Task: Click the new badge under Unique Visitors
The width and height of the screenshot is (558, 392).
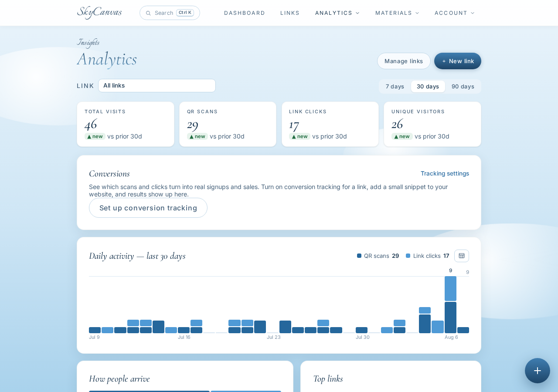Action: coord(402,136)
